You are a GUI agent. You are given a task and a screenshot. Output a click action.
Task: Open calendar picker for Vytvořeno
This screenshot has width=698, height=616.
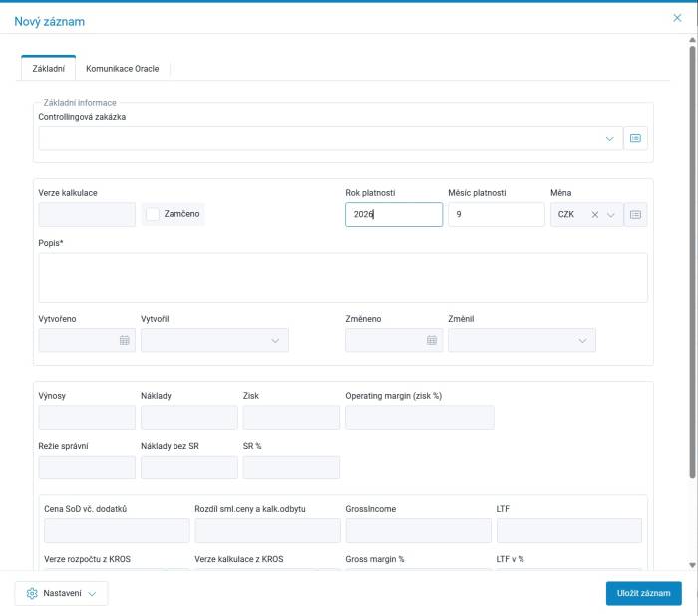point(125,341)
